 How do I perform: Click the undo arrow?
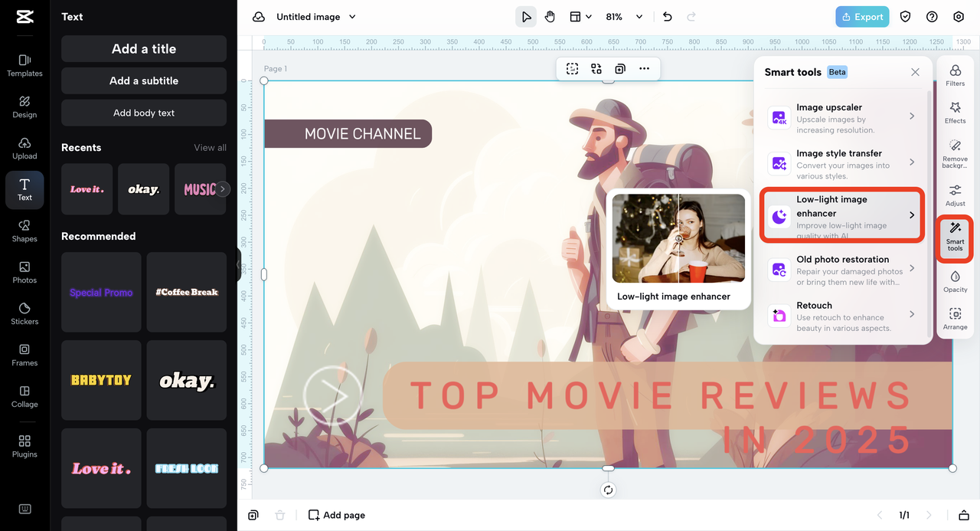click(667, 17)
